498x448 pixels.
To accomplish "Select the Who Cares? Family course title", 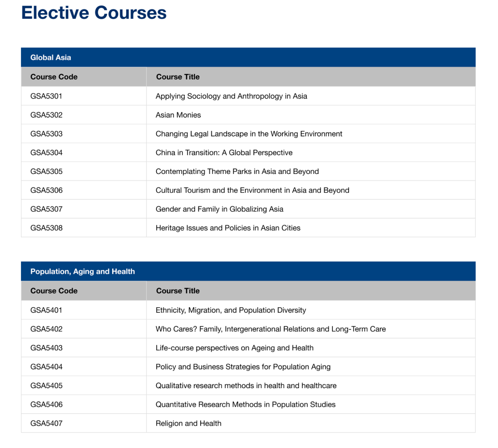I will point(270,329).
